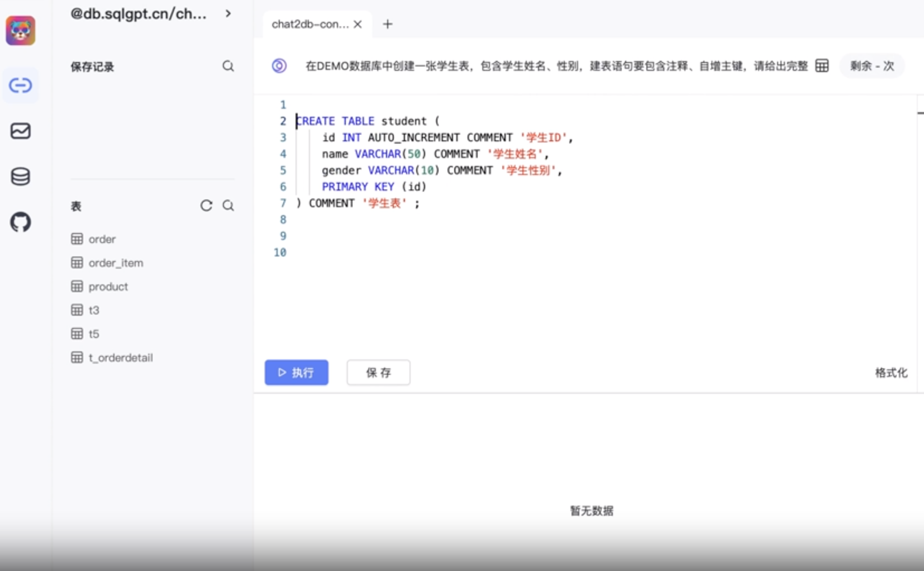Click the search icon in the 表 panel
The image size is (924, 571).
click(x=228, y=206)
